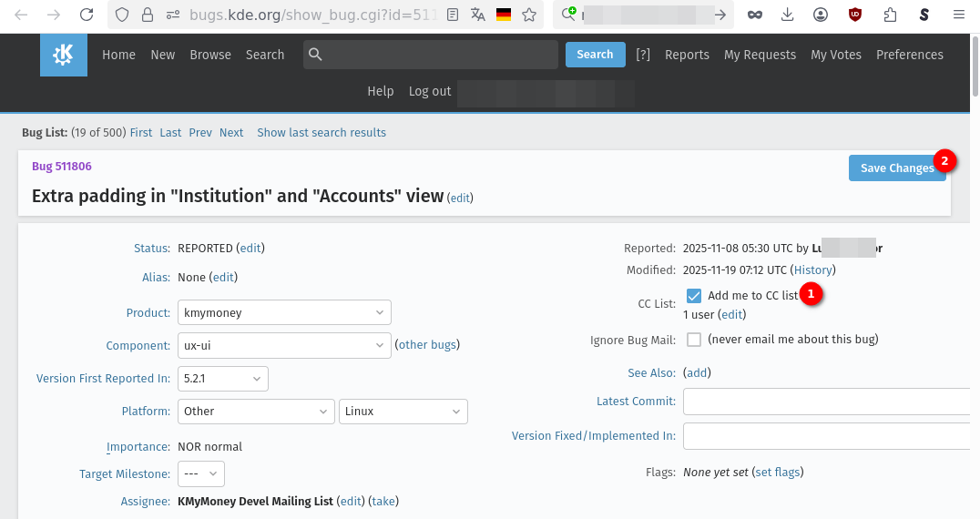Expand the Product dropdown showing kmymoney
Screen dimensions: 980x519
[284, 312]
